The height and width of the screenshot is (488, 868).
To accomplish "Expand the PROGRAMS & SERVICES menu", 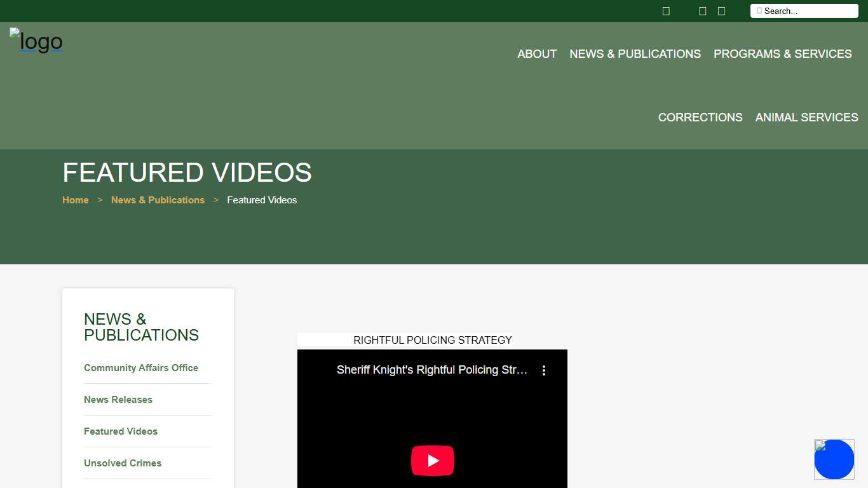I will (782, 54).
